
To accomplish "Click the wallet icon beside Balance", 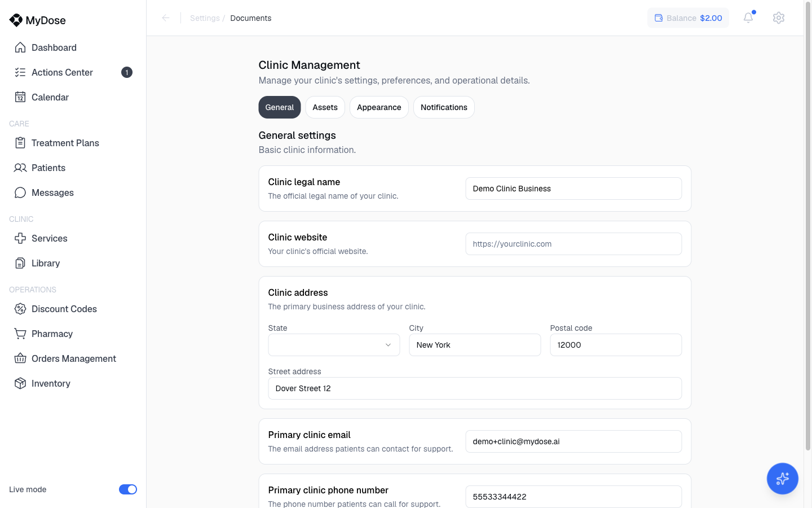I will pyautogui.click(x=659, y=18).
